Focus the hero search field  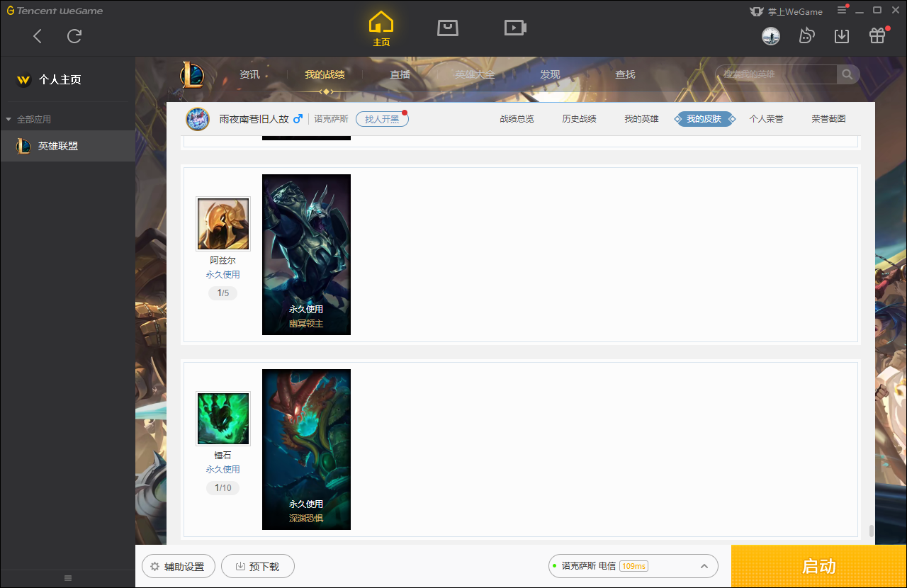[x=776, y=74]
